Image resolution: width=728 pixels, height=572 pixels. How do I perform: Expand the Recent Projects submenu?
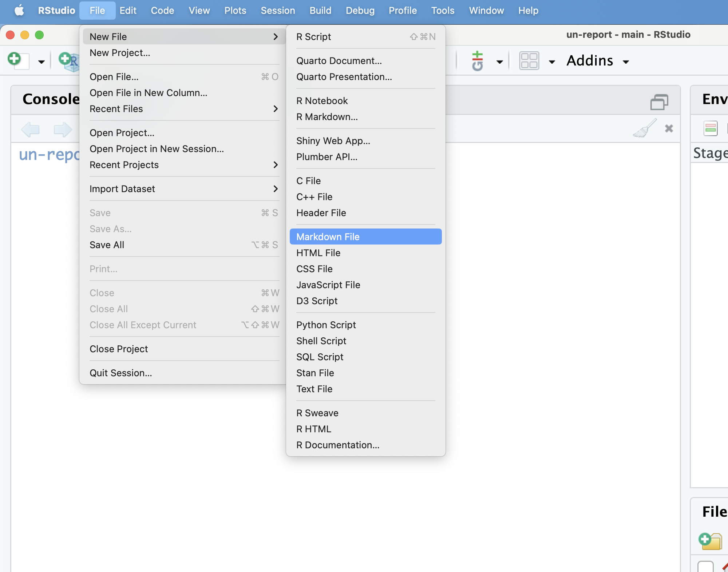coord(184,165)
